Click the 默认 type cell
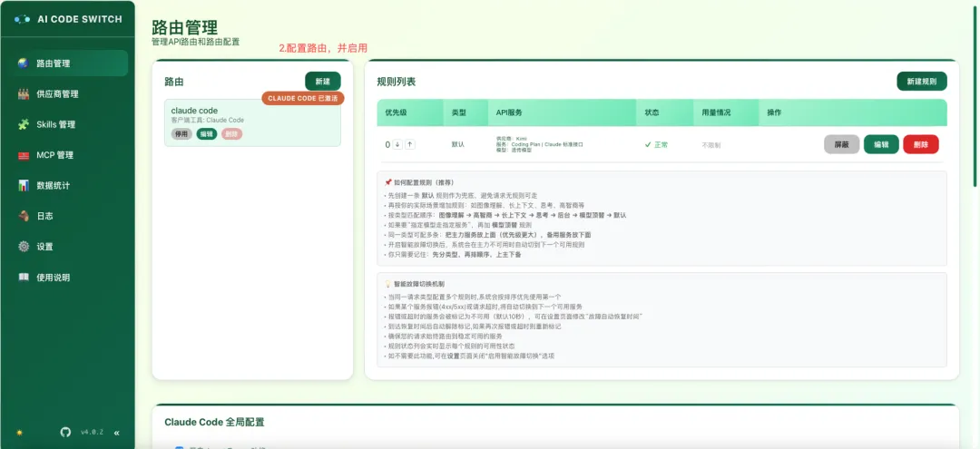Image resolution: width=980 pixels, height=449 pixels. pos(457,144)
